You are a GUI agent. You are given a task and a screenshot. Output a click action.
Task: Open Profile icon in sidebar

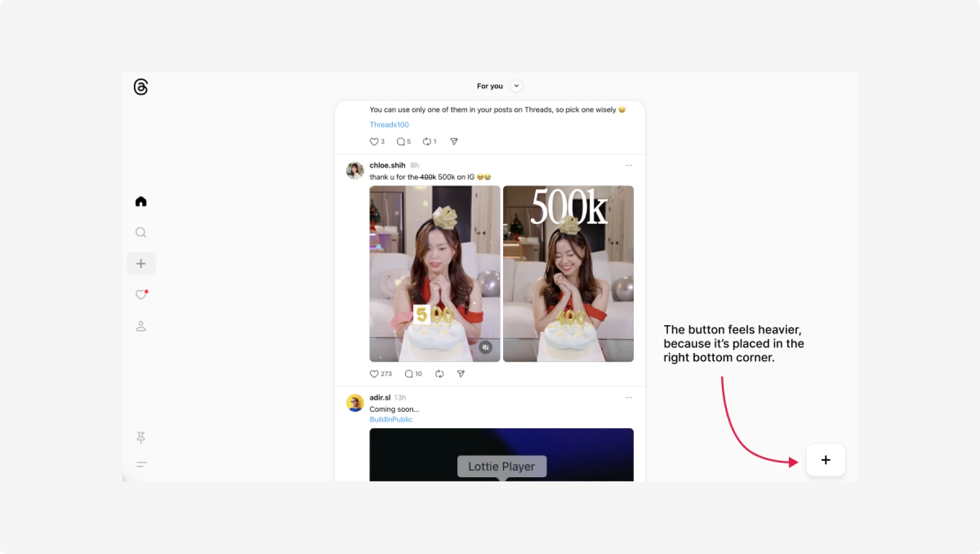click(141, 326)
